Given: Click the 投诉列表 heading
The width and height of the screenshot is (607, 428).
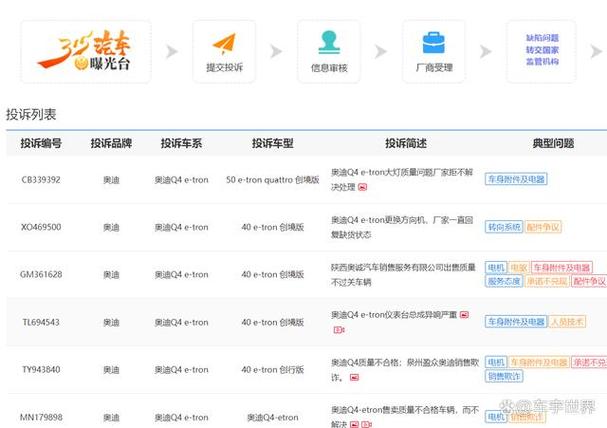Looking at the screenshot, I should (31, 115).
